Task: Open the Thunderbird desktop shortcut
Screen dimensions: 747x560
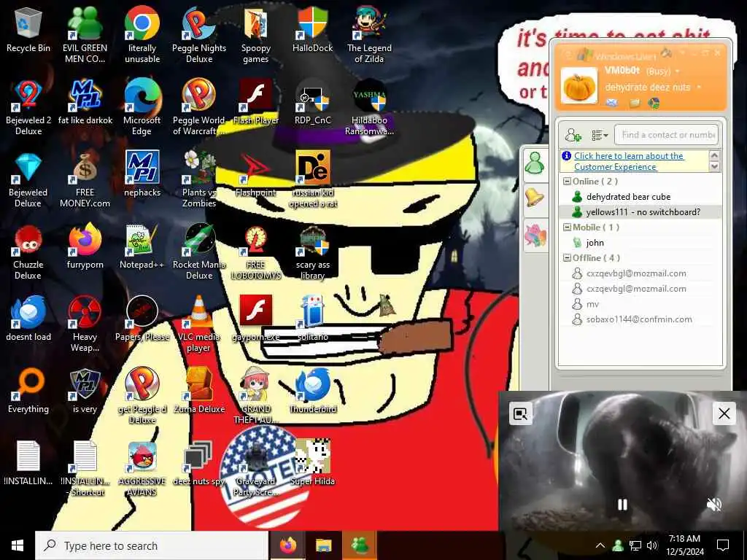Action: point(312,392)
